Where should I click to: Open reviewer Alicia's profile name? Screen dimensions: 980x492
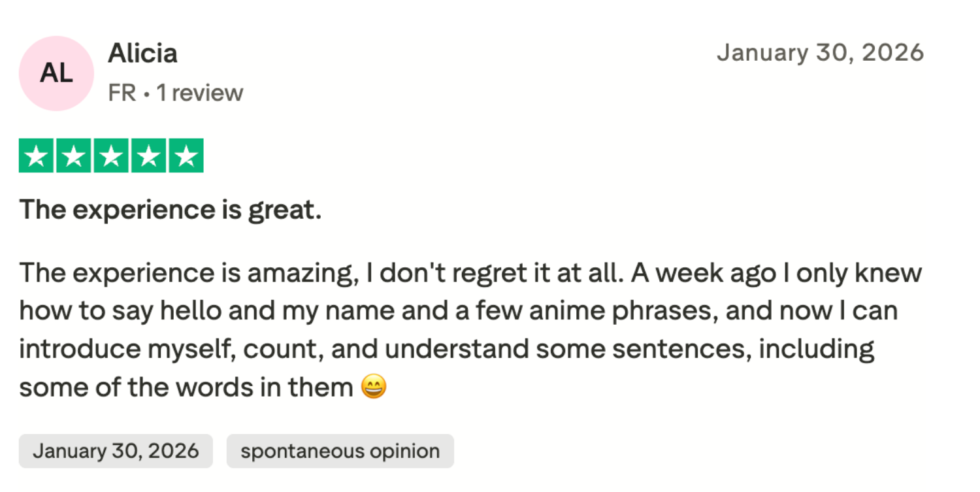pyautogui.click(x=142, y=53)
